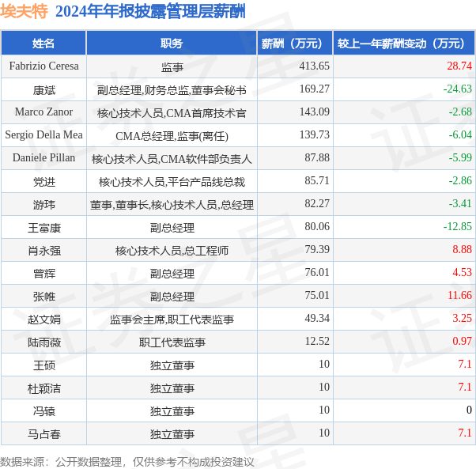This screenshot has height=469, width=476.
Task: Select the name 张帷
Action: (43, 297)
